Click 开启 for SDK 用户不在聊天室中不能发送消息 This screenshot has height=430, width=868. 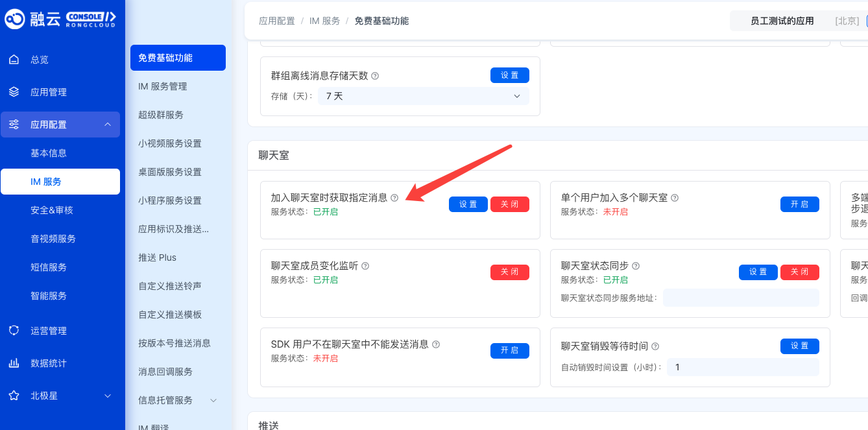[510, 351]
